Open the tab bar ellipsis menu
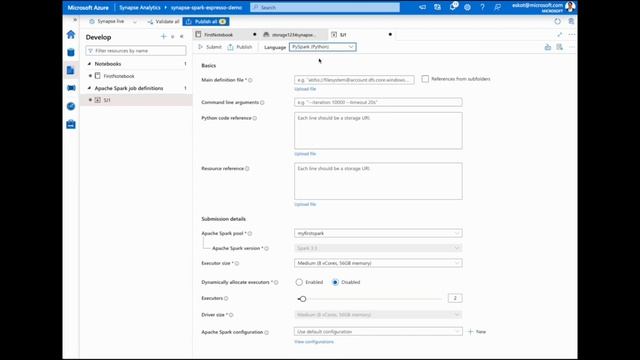Viewport: 640px width, 360px height. [571, 35]
